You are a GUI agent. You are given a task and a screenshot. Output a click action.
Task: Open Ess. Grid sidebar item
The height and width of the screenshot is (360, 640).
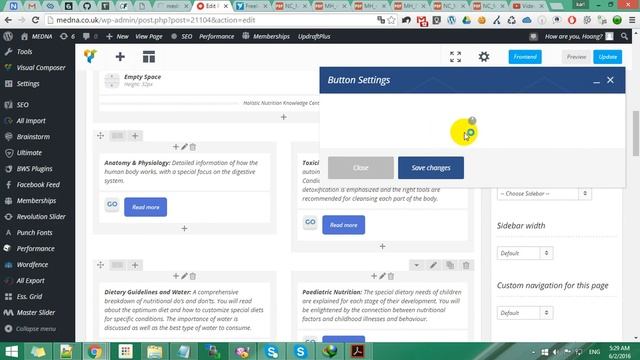coord(29,297)
